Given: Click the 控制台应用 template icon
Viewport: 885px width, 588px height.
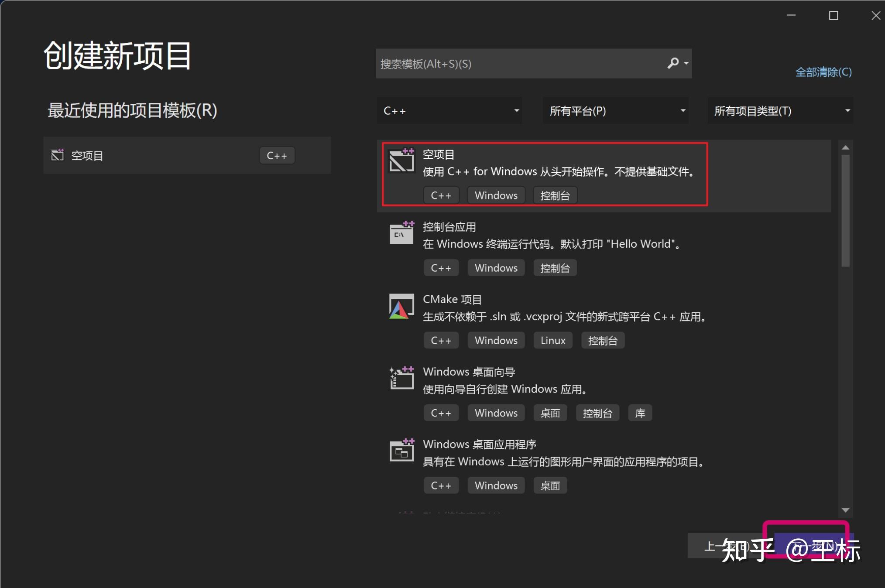Looking at the screenshot, I should tap(401, 233).
